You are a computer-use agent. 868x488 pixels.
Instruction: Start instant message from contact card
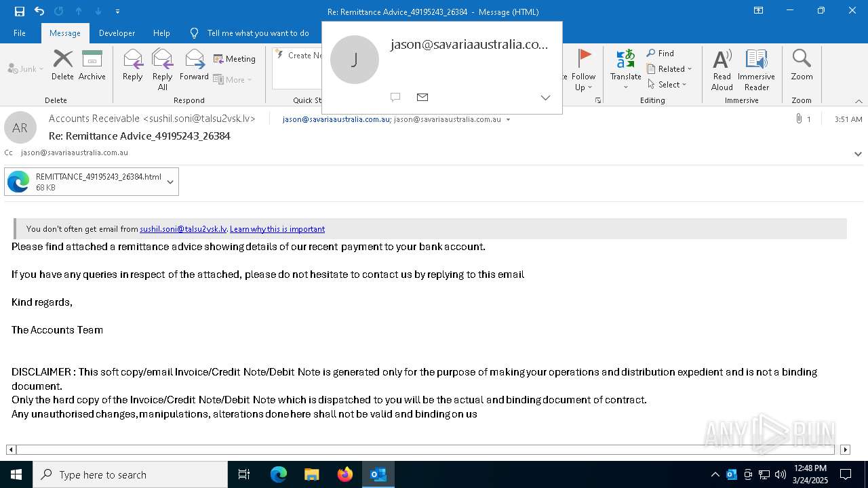[395, 97]
